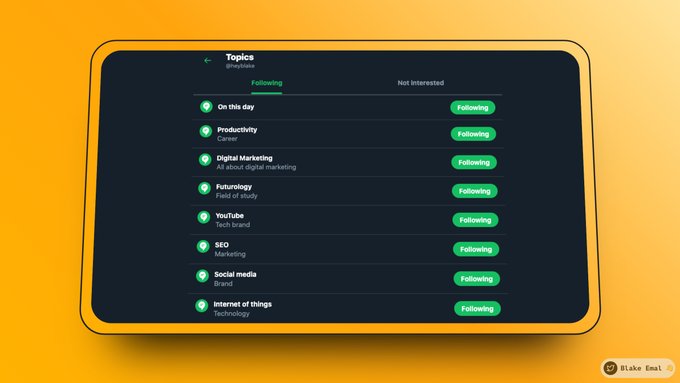Viewport: 680px width, 383px height.
Task: Open the SEO topic title
Action: pyautogui.click(x=222, y=245)
